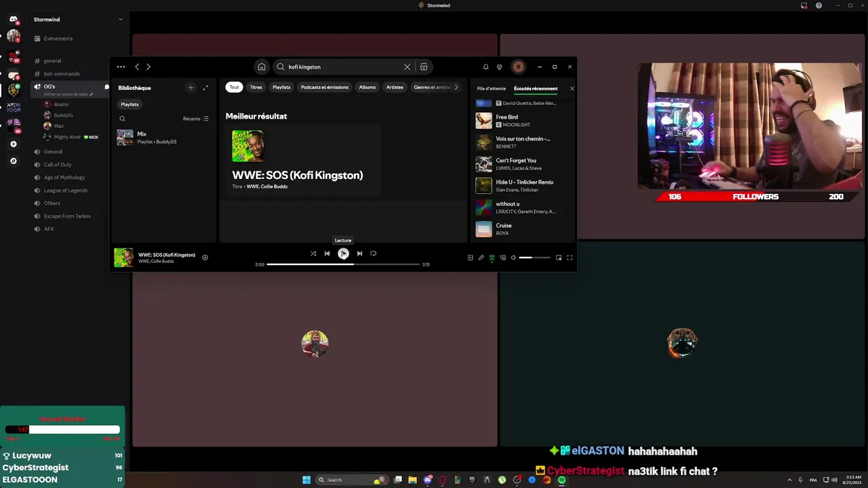Open Stormwind server dropdown
Image resolution: width=868 pixels, height=488 pixels.
121,19
